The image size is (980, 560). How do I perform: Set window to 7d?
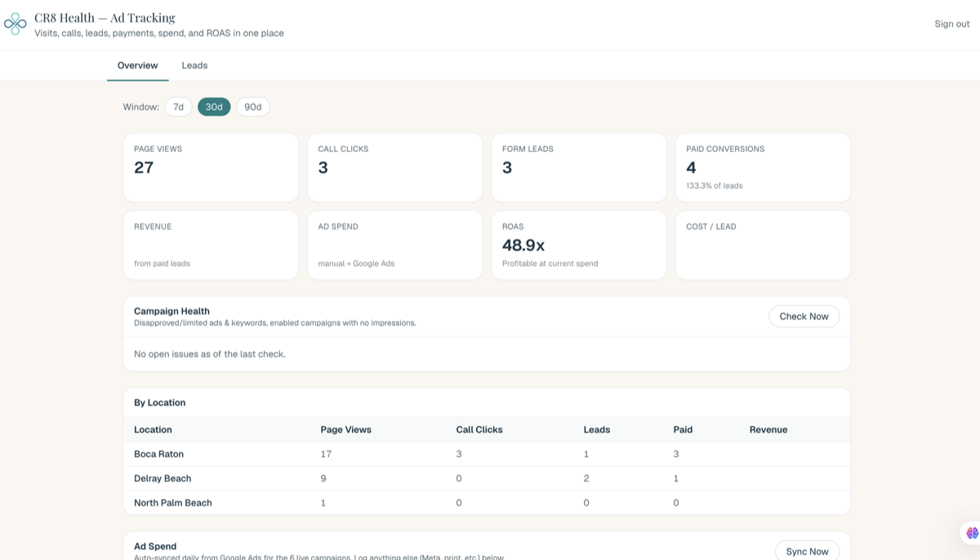178,107
